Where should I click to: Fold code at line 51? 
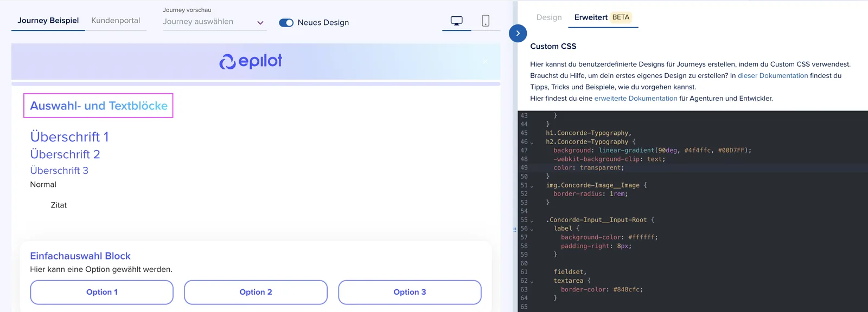[x=532, y=186]
